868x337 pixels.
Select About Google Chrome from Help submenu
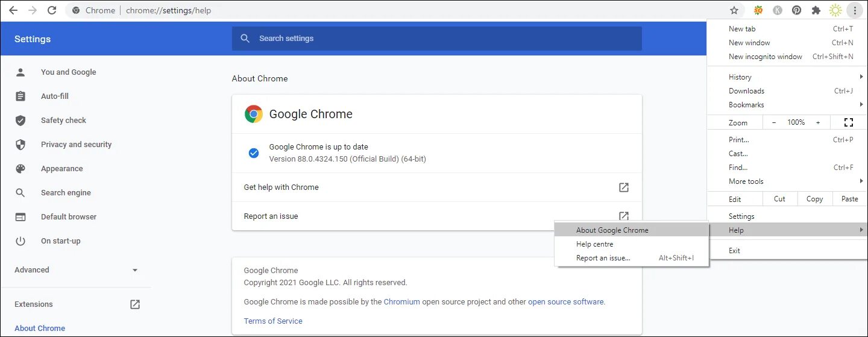click(x=612, y=230)
